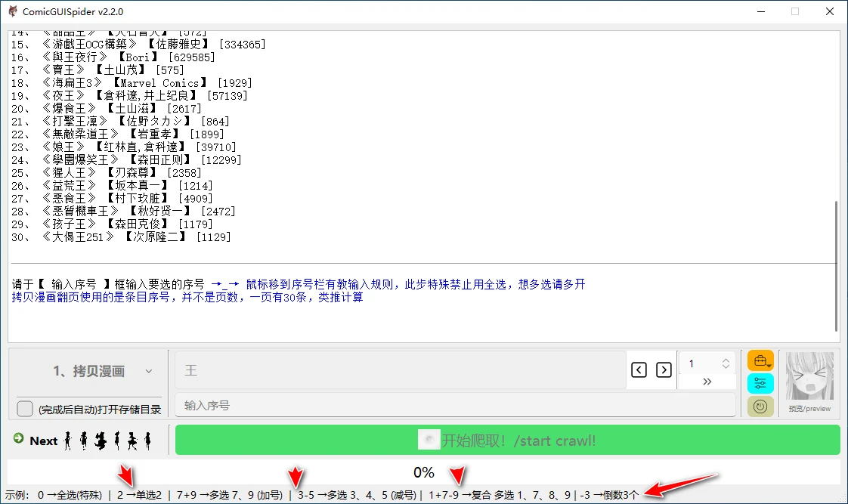The height and width of the screenshot is (504, 848).
Task: Click the ComicGUISpider app icon in title bar
Action: (13, 11)
